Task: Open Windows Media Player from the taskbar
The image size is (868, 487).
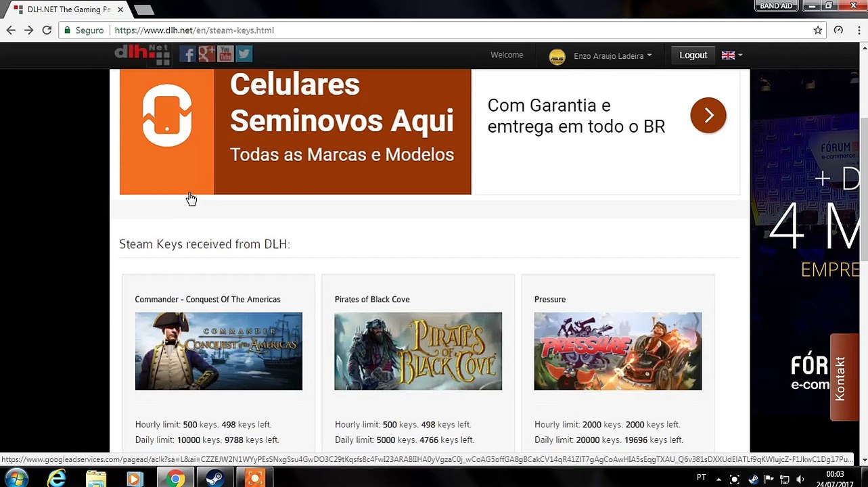Action: (x=134, y=479)
